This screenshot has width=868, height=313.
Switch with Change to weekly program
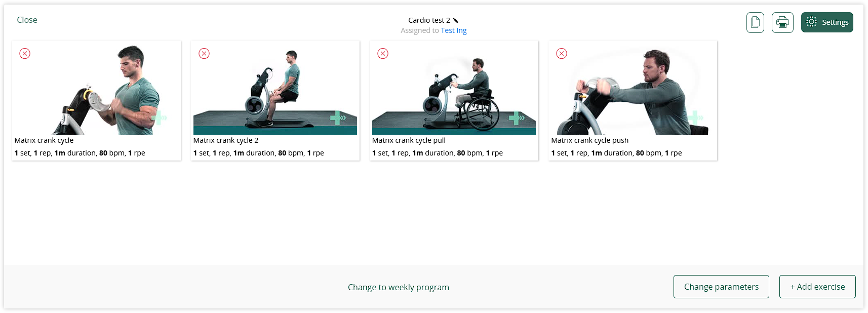tap(399, 287)
